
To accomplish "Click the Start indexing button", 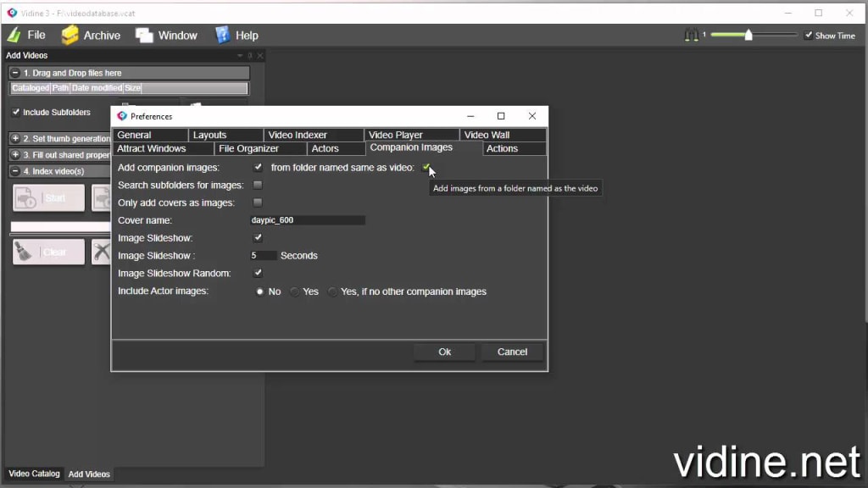I will (x=48, y=198).
